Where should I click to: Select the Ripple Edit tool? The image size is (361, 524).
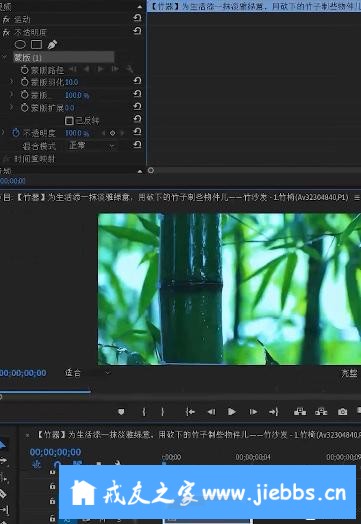(4, 478)
